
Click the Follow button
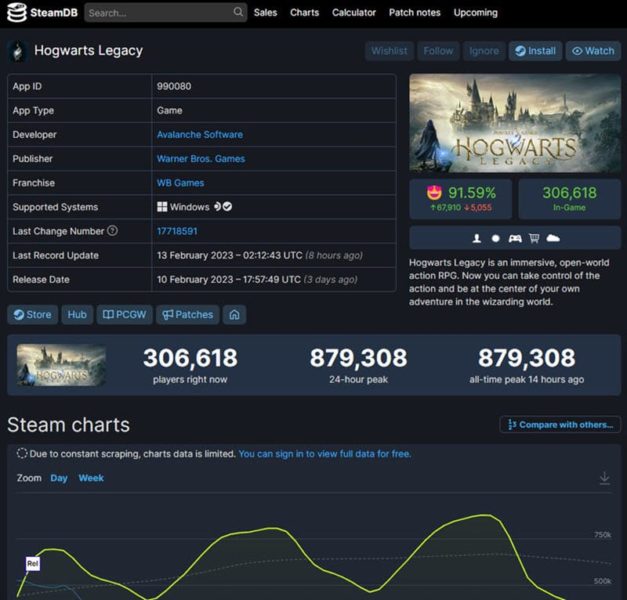point(438,51)
